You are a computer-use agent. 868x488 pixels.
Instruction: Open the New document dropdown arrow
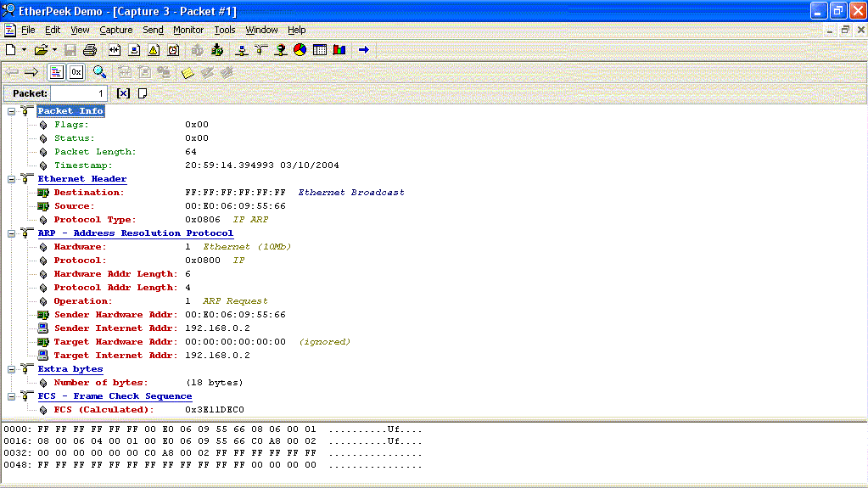click(24, 50)
